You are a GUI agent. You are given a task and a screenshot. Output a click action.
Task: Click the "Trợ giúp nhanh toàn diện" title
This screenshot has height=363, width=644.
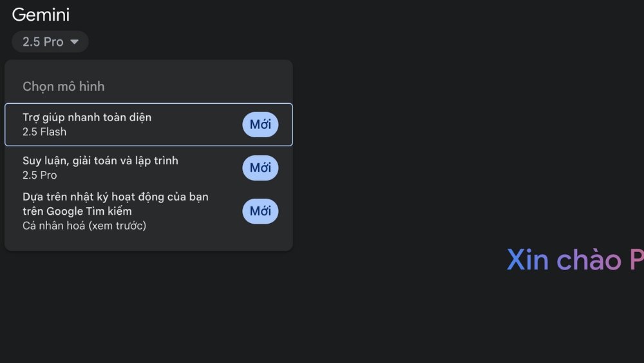tap(87, 117)
